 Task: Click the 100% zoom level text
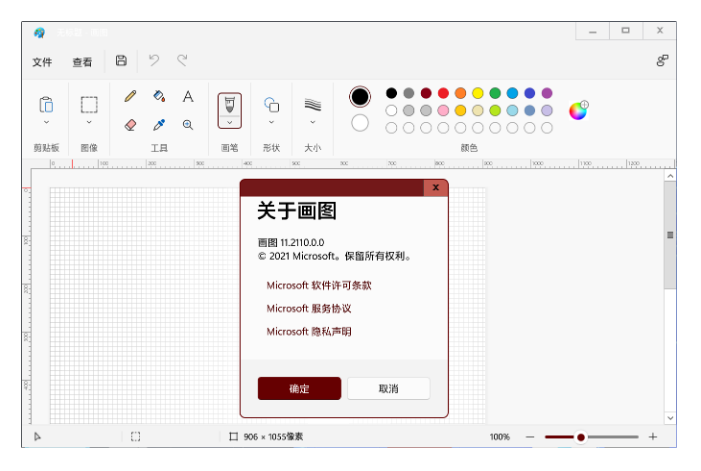point(499,437)
